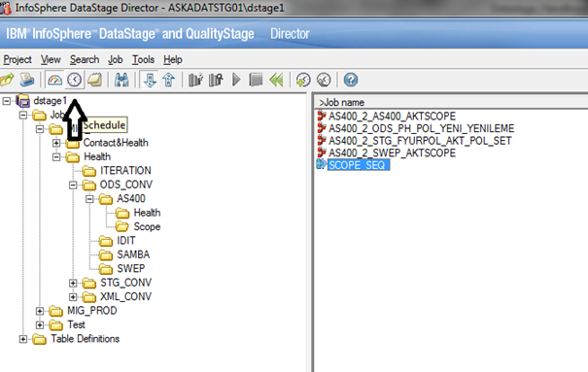Switch to Job Status view gauge icon
This screenshot has height=372, width=588.
click(54, 80)
